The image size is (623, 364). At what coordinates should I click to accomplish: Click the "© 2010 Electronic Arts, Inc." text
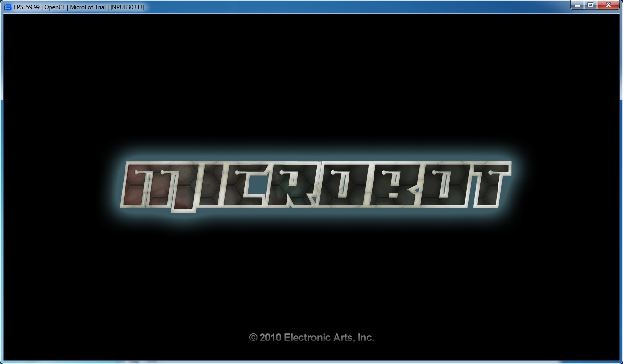pyautogui.click(x=311, y=337)
